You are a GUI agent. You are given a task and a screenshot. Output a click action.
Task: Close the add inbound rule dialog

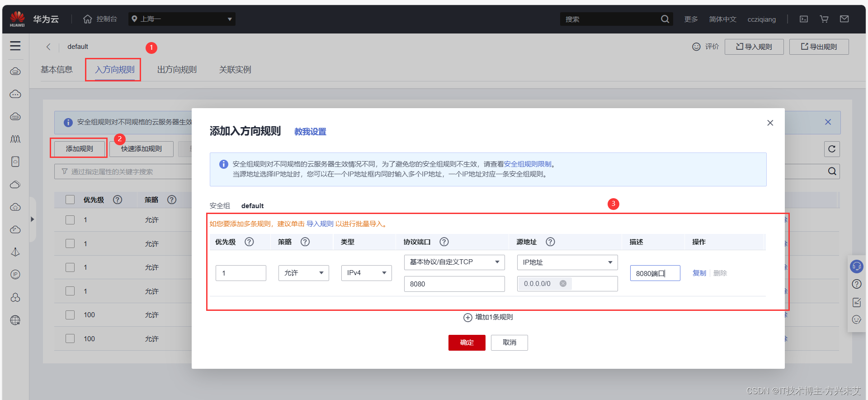click(770, 123)
